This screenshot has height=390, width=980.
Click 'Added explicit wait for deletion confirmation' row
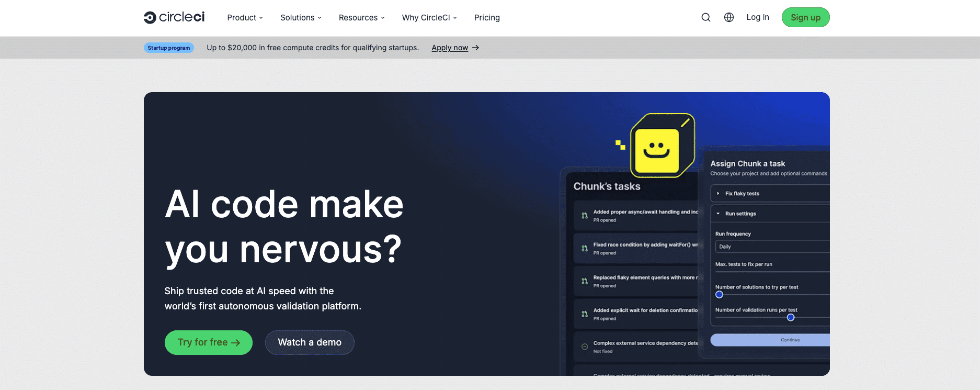click(636, 314)
